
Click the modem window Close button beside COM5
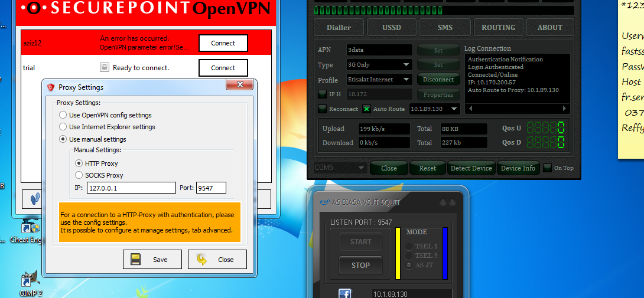(x=389, y=168)
